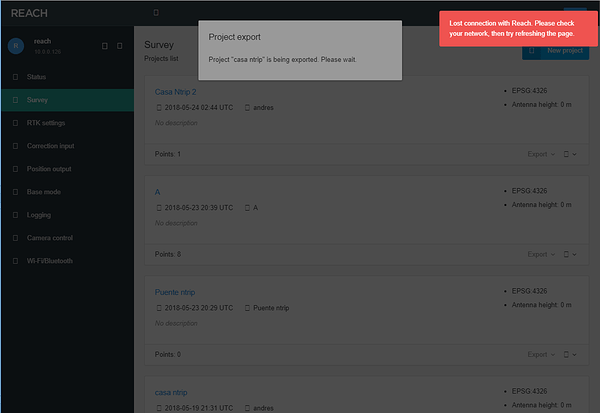Click calendar icon before 2018-05-23 20:29
This screenshot has height=413, width=600.
159,308
